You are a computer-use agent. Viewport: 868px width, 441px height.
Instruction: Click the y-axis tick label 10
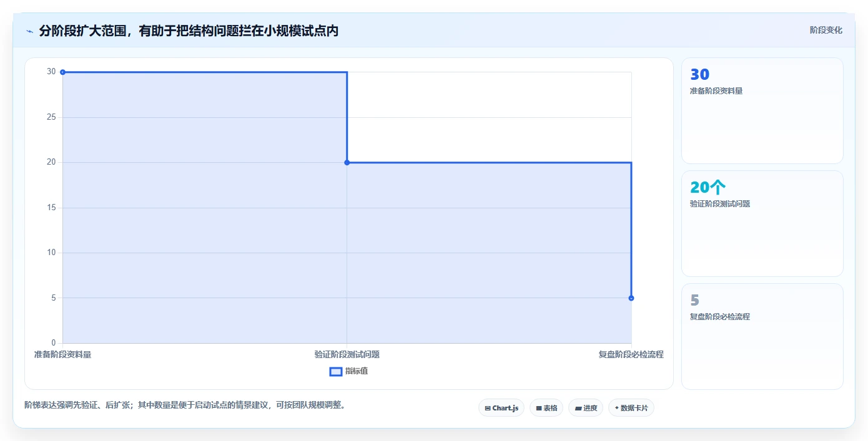51,253
